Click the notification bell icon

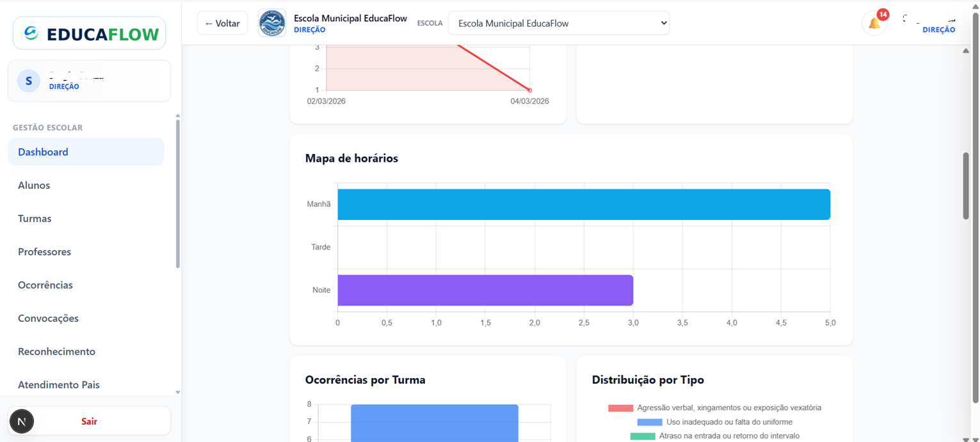[x=874, y=24]
